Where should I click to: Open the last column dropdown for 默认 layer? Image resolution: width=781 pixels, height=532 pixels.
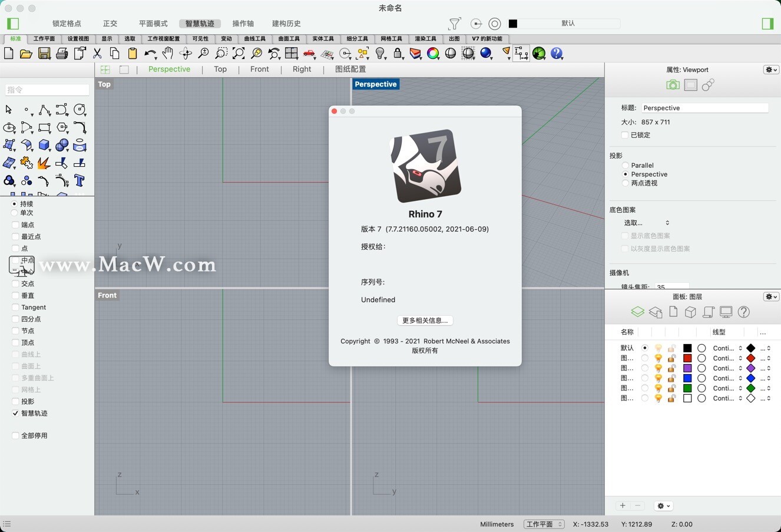tap(766, 348)
